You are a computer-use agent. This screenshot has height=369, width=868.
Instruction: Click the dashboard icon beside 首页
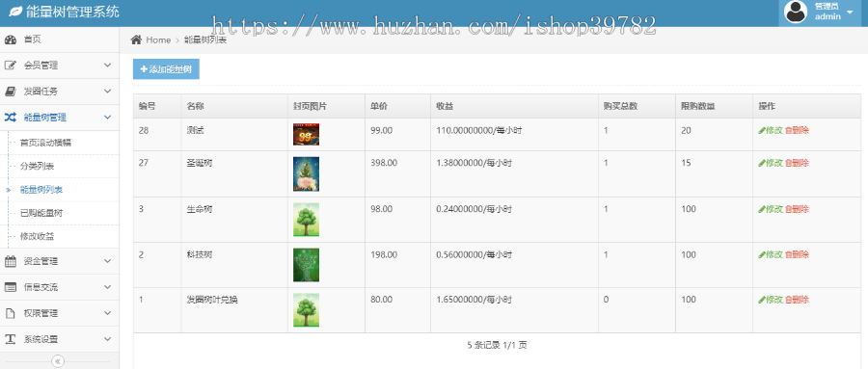(11, 40)
